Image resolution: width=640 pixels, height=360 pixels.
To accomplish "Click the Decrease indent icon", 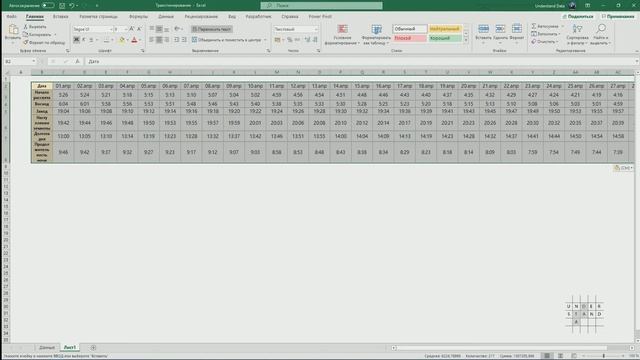I will (177, 40).
